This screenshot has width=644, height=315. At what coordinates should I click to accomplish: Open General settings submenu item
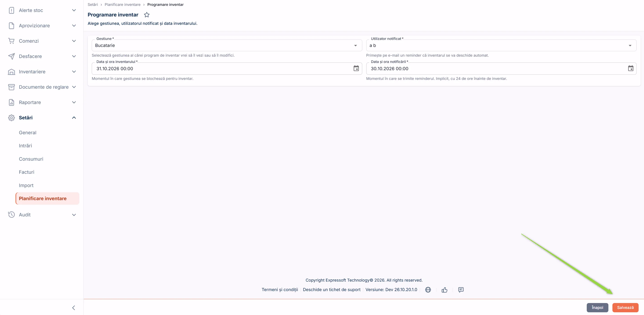coord(28,133)
